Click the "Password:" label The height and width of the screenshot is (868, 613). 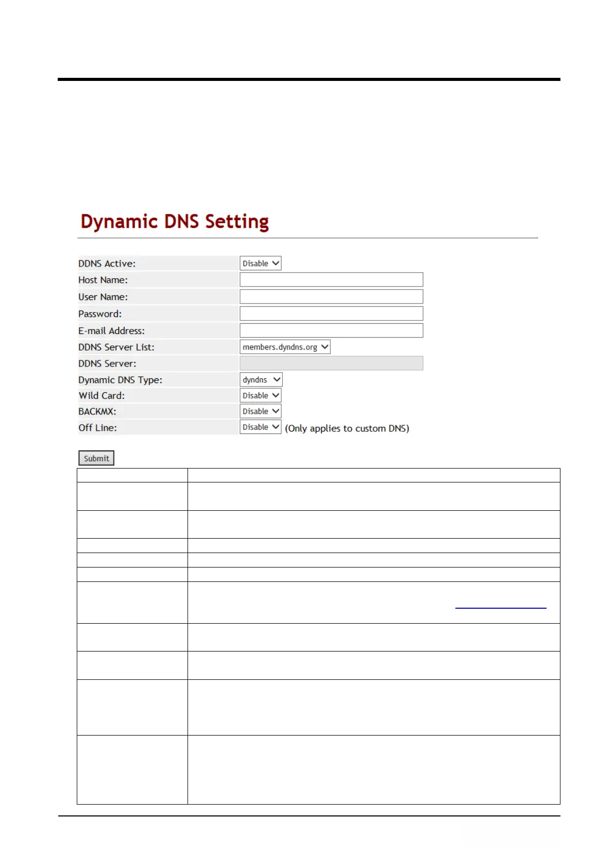pyautogui.click(x=100, y=314)
